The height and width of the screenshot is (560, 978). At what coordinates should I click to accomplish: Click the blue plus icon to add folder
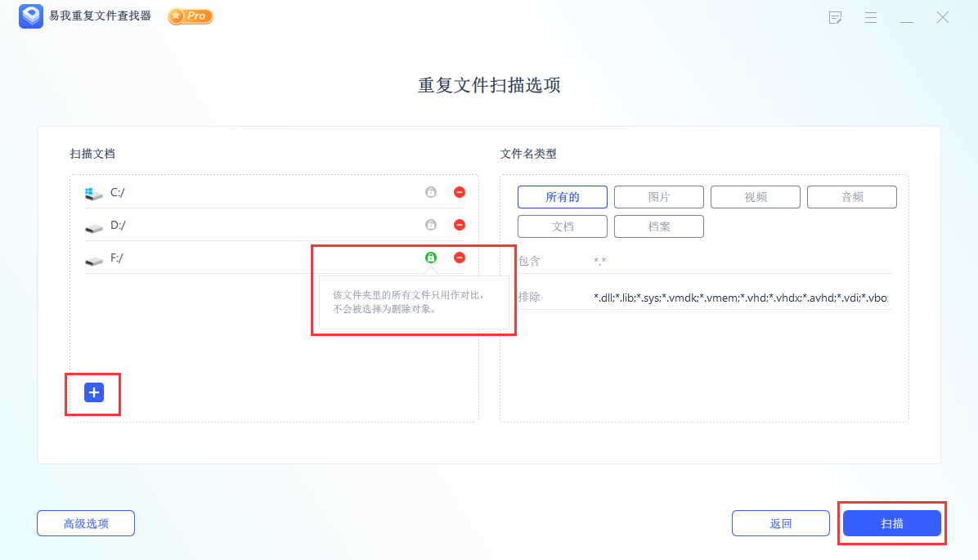[x=92, y=392]
